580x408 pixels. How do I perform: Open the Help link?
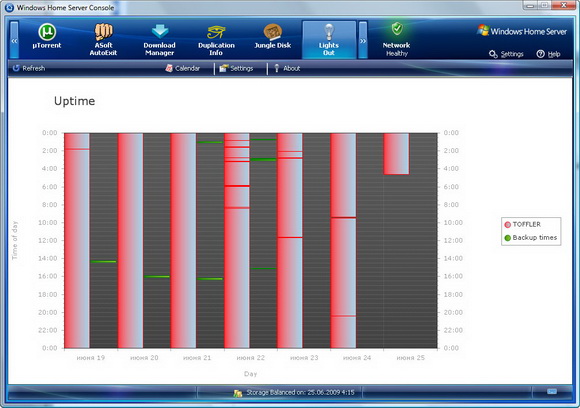coord(548,54)
